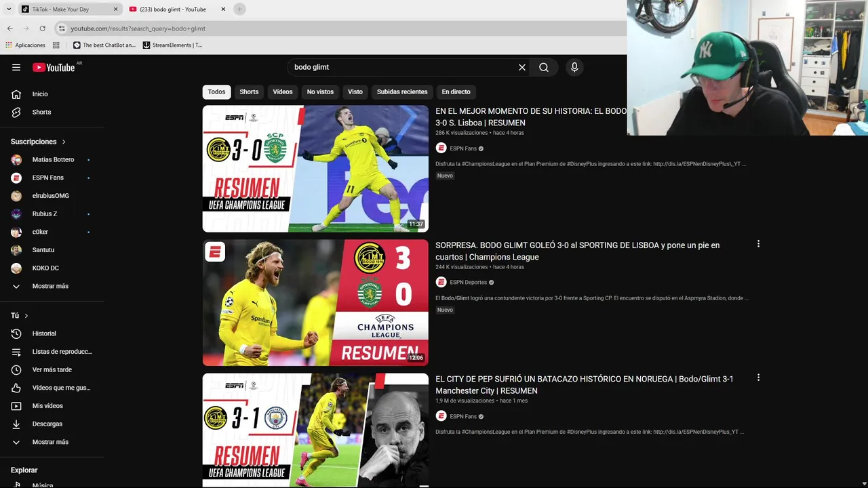This screenshot has width=868, height=488.
Task: Open the StreamElements bookmark
Action: pos(172,45)
